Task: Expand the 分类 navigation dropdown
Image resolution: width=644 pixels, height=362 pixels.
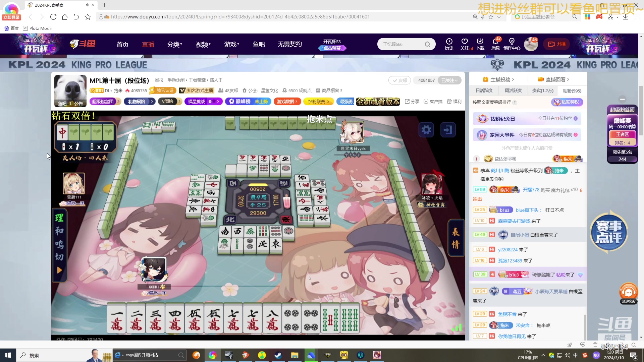Action: [174, 44]
